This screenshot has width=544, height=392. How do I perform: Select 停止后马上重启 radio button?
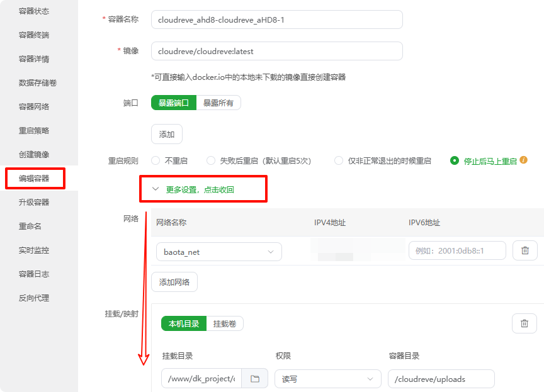tap(455, 160)
